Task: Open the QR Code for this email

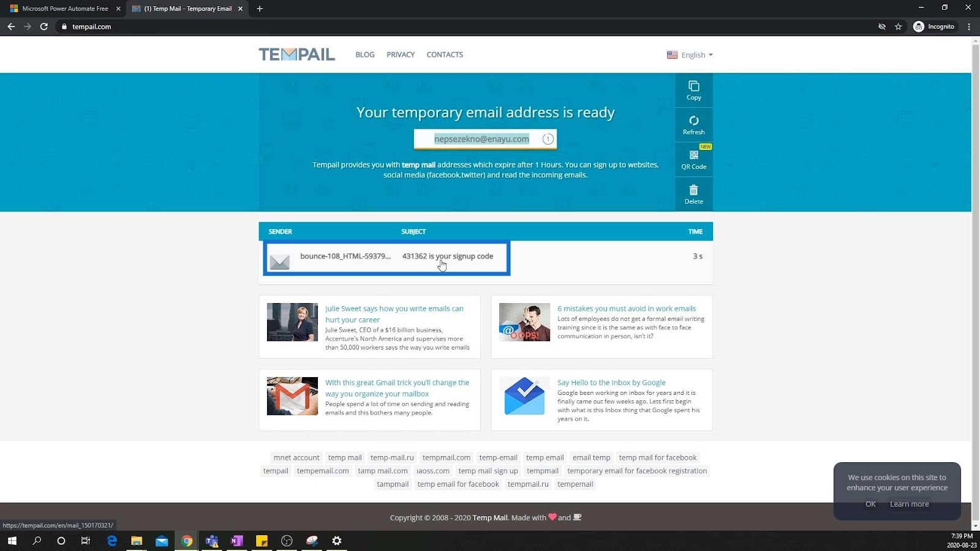Action: (x=694, y=160)
